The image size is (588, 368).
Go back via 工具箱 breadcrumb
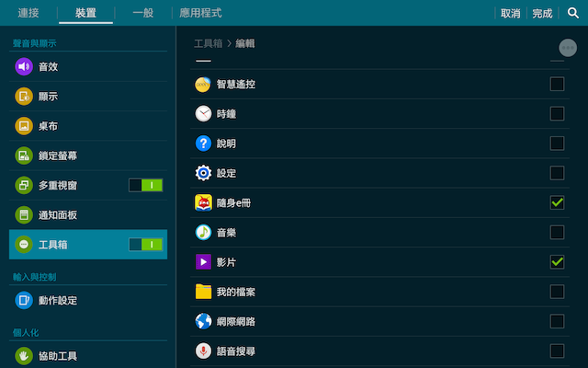209,43
